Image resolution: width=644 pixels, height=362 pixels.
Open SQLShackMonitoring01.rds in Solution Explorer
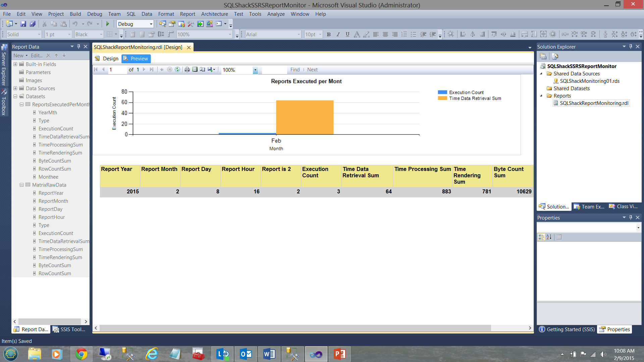589,81
